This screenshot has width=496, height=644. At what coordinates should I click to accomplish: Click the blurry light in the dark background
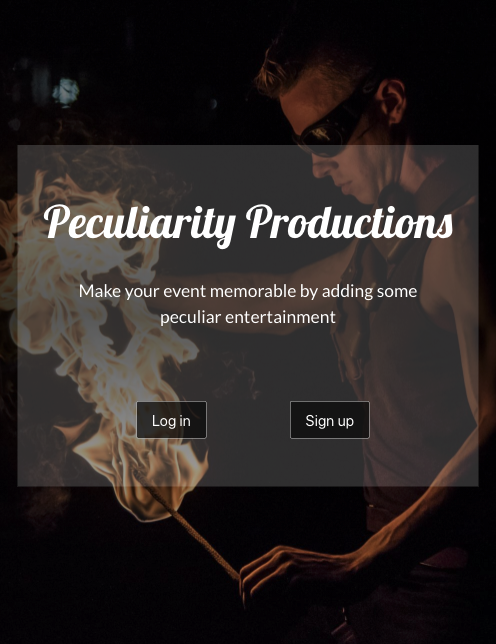coord(66,91)
